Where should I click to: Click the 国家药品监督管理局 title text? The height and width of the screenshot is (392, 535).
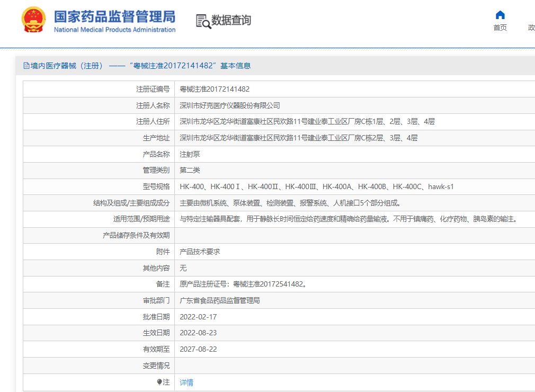pyautogui.click(x=114, y=17)
